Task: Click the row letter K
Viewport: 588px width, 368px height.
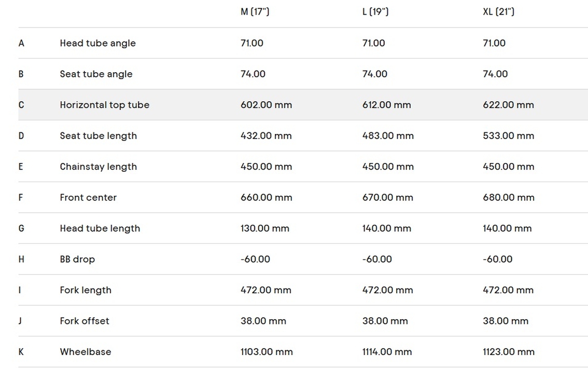Action: point(21,352)
